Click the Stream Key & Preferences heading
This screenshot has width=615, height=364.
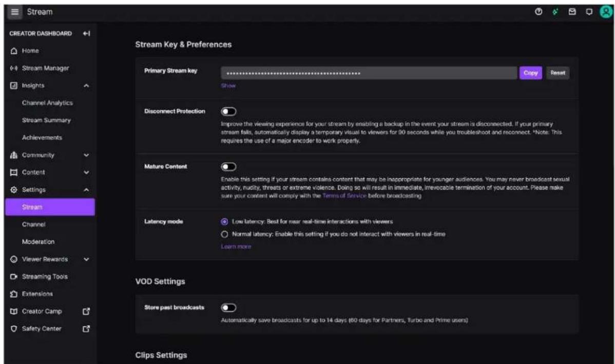click(183, 45)
